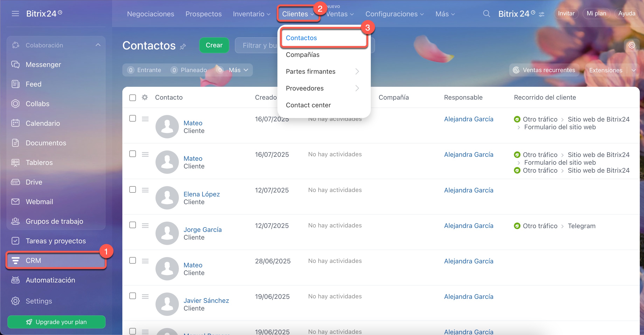Open Collabs from the sidebar
Viewport: 644px width, 335px height.
[38, 104]
